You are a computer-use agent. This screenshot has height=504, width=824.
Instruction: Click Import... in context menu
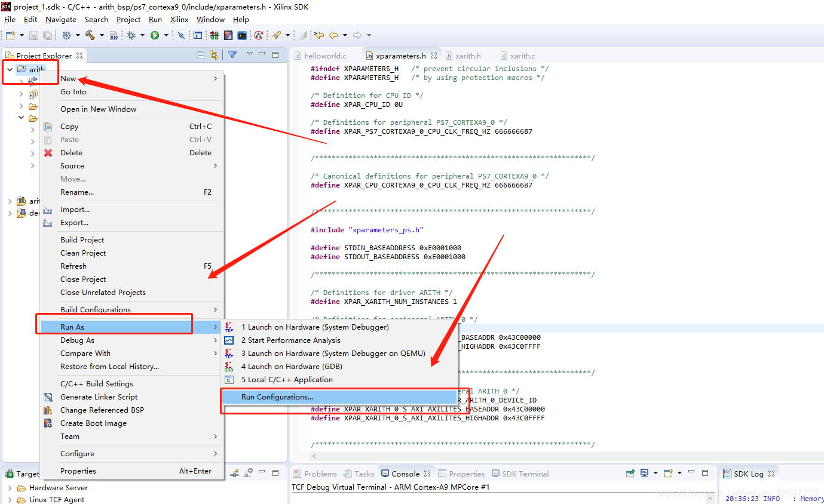[131, 210]
